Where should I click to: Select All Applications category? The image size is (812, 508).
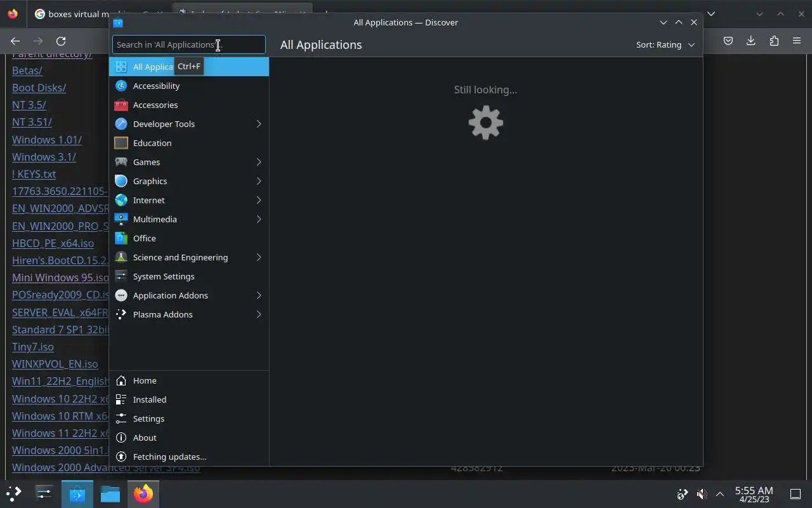pyautogui.click(x=189, y=67)
